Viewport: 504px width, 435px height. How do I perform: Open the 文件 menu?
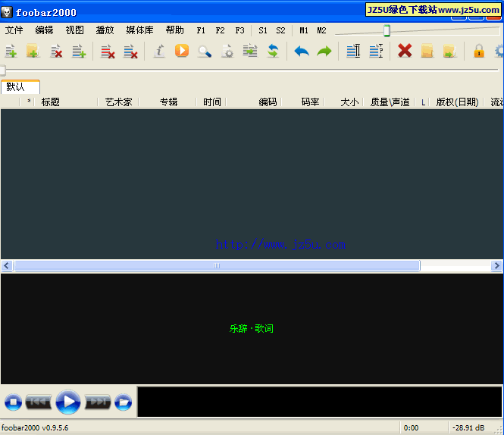pos(14,30)
